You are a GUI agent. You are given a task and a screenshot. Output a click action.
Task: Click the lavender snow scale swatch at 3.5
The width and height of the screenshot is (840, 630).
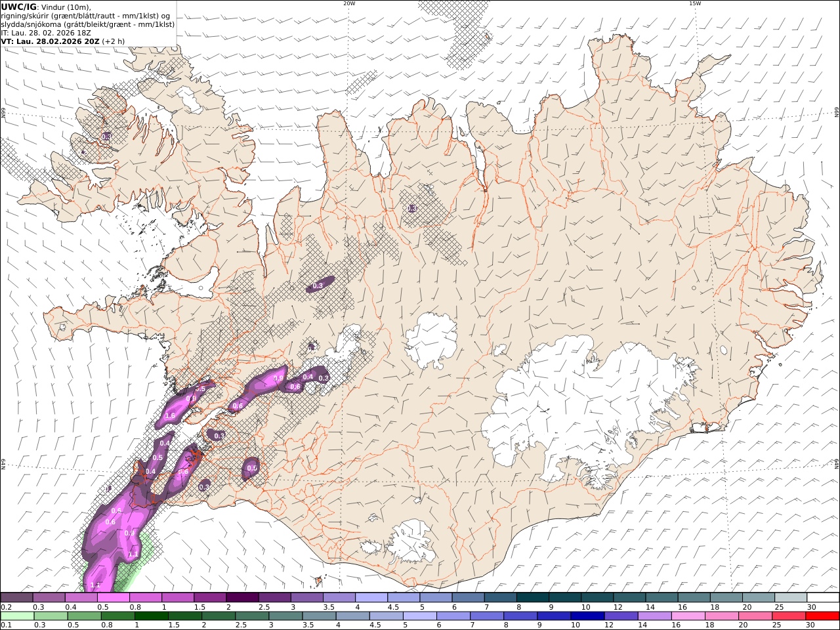coord(339,597)
